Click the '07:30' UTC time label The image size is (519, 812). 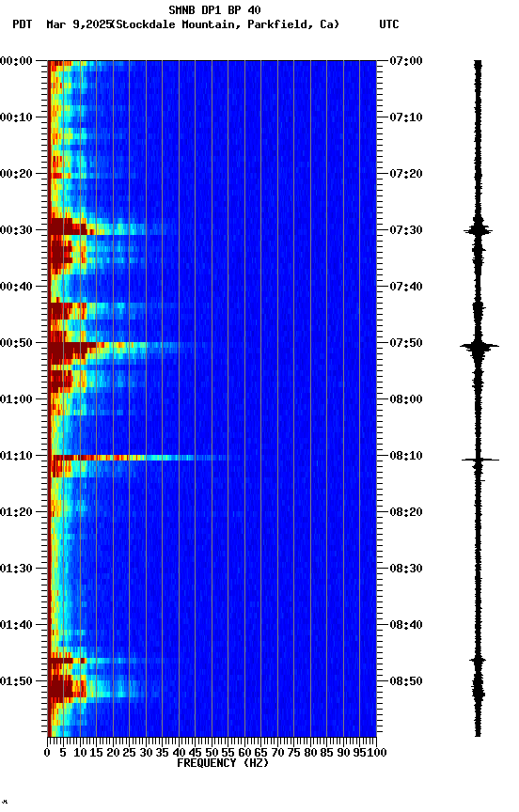pos(405,230)
